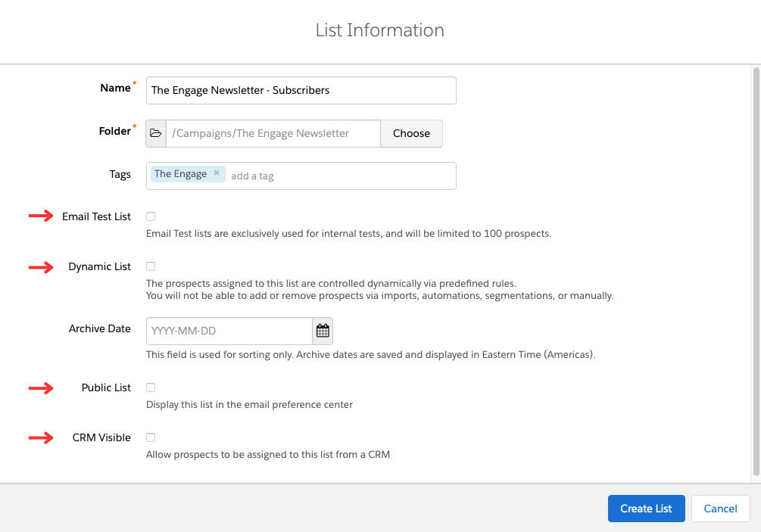Click the vertical scrollbar on the right
Viewport: 761px width, 532px height.
click(756, 272)
